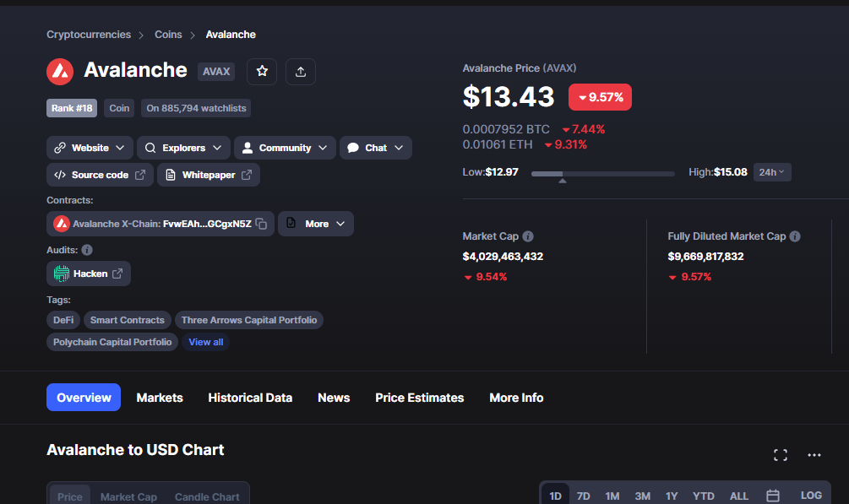849x504 pixels.
Task: Expand the Community dropdown
Action: [x=285, y=148]
